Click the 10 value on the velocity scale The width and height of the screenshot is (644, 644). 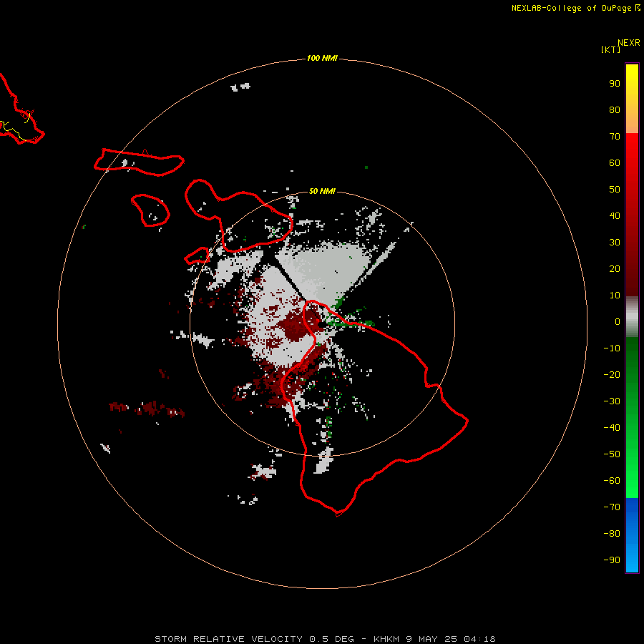(x=615, y=296)
